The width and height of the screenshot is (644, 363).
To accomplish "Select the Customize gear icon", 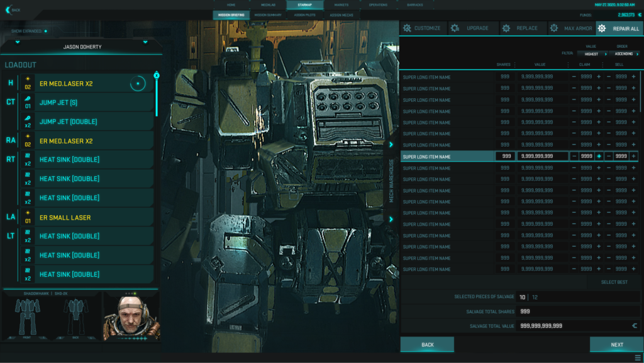I will point(407,28).
